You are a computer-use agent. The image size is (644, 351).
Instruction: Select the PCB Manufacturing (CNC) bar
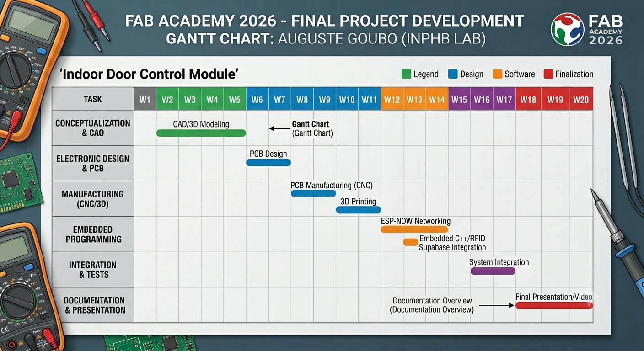click(x=313, y=193)
